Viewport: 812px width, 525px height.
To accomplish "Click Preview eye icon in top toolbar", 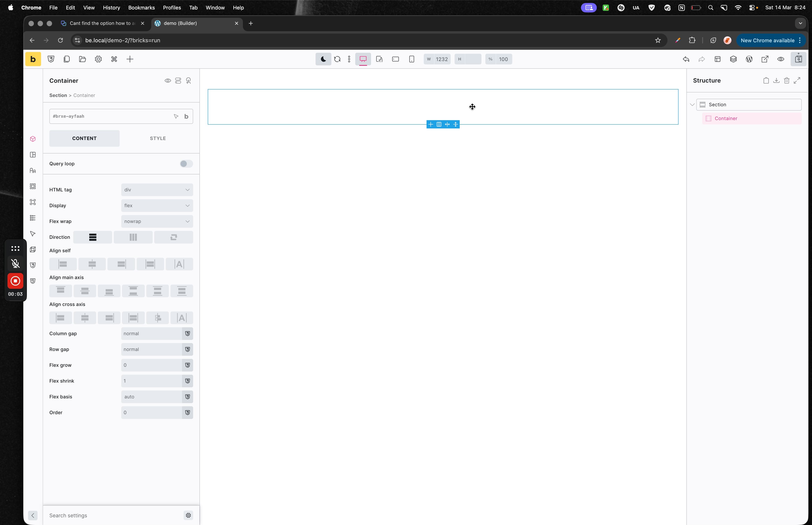I will click(x=781, y=59).
